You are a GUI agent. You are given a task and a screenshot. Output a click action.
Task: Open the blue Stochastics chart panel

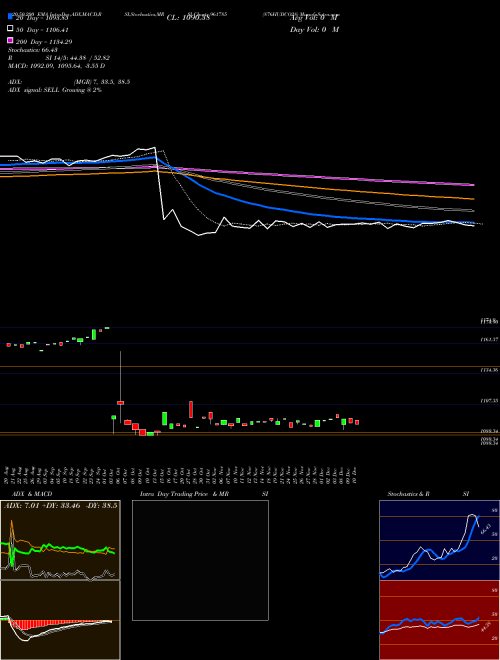tap(439, 540)
